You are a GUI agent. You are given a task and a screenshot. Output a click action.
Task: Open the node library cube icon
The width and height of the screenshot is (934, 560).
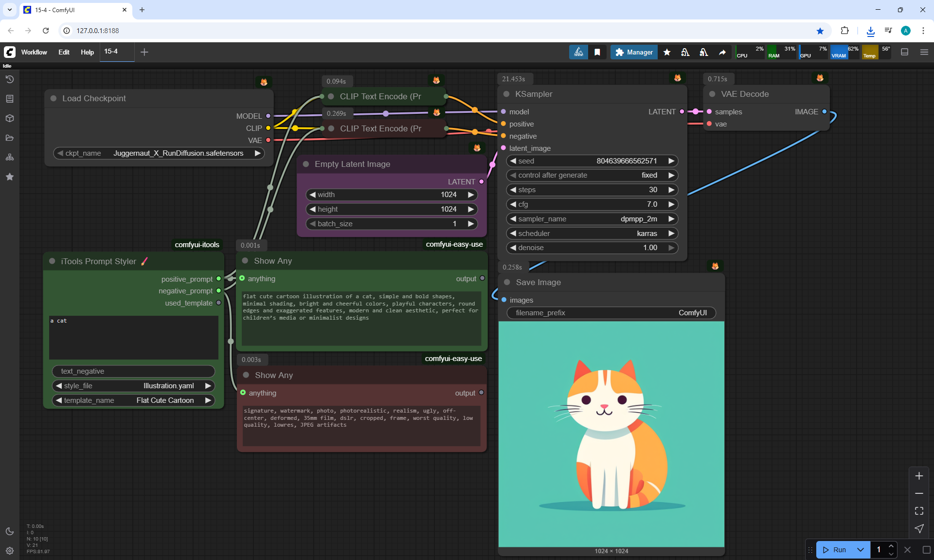coord(10,118)
